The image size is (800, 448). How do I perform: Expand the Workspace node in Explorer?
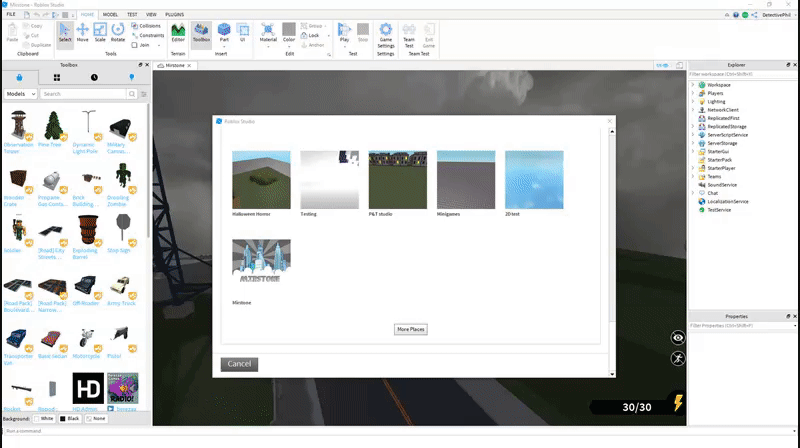692,85
